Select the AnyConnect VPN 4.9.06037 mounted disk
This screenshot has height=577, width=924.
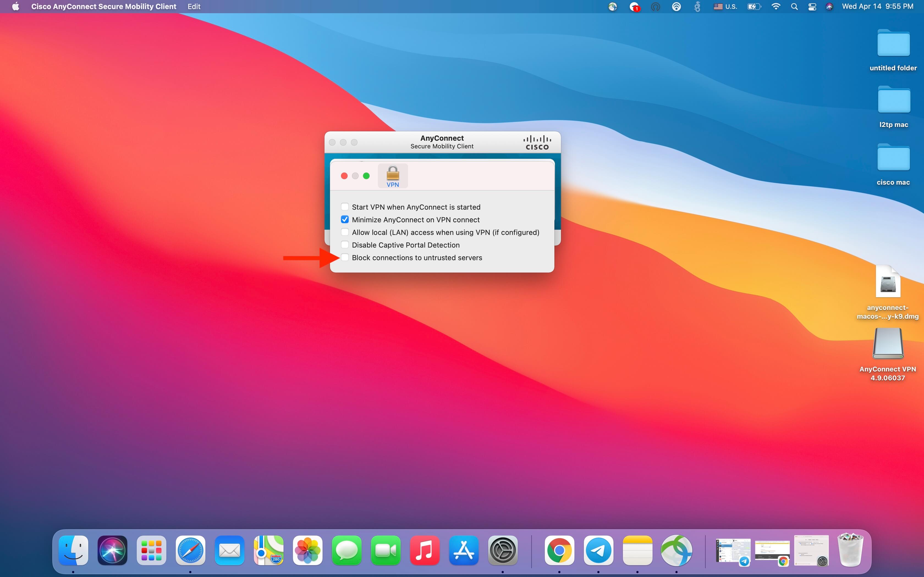click(x=888, y=344)
